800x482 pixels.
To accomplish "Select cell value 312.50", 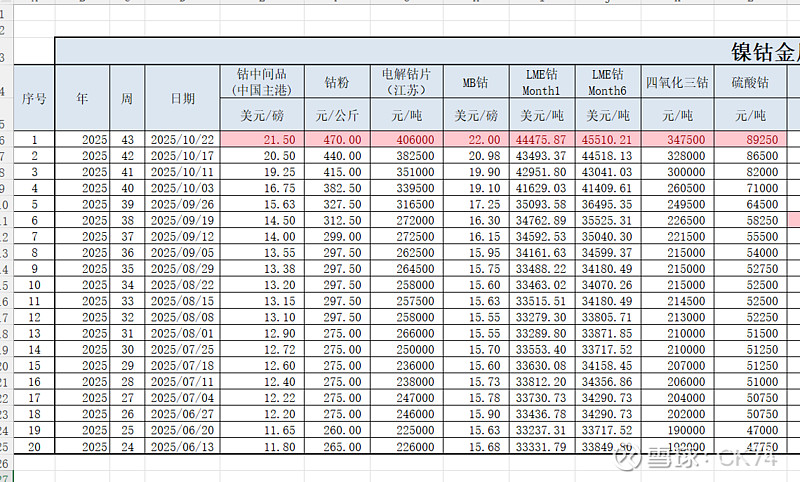I will 337,220.
